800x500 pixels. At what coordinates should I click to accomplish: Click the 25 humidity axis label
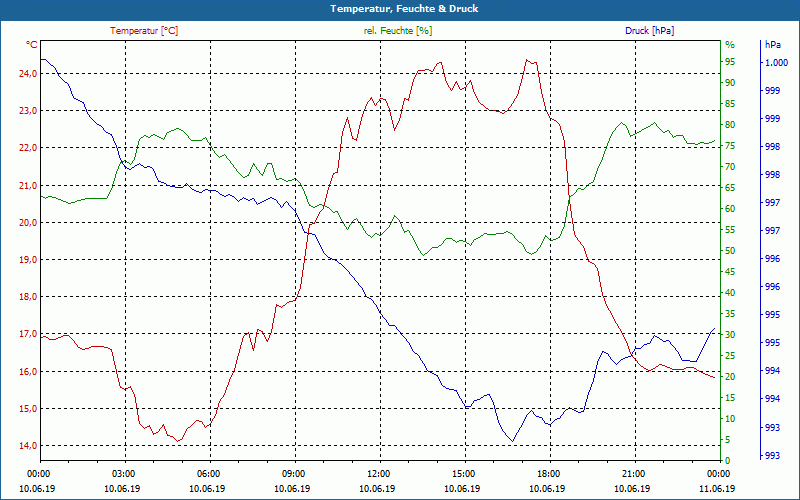[730, 356]
